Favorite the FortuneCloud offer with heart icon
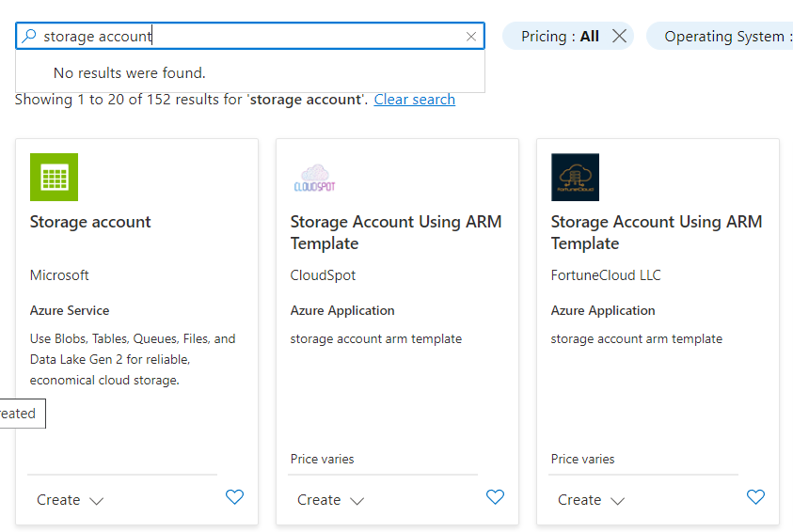793x532 pixels. click(755, 497)
